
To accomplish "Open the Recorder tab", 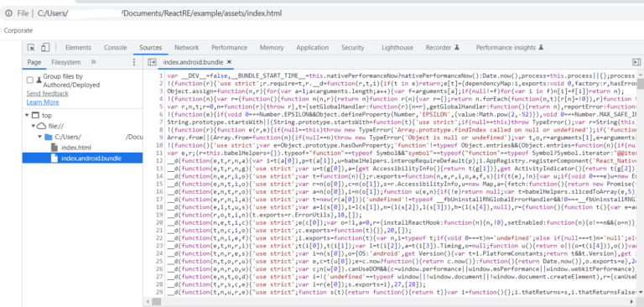I will click(442, 48).
